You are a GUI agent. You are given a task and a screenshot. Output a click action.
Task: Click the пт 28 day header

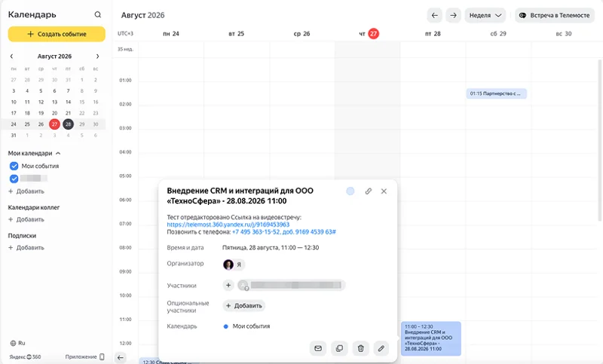(433, 34)
